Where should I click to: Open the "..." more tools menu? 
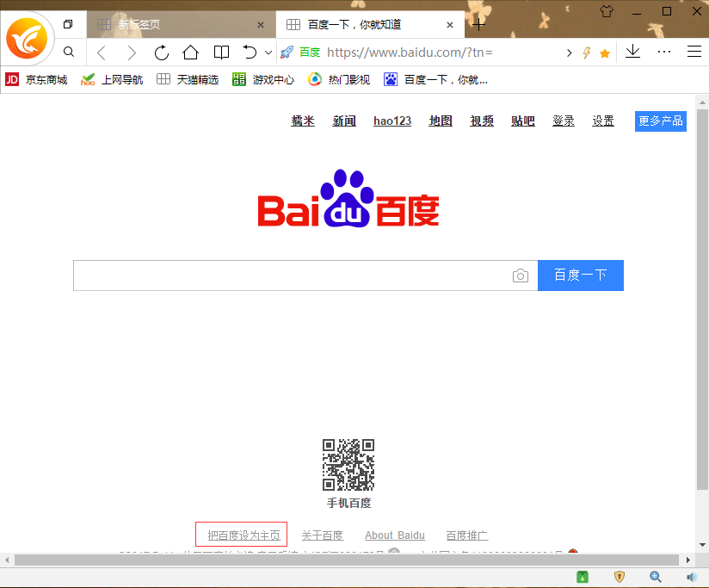pyautogui.click(x=663, y=52)
